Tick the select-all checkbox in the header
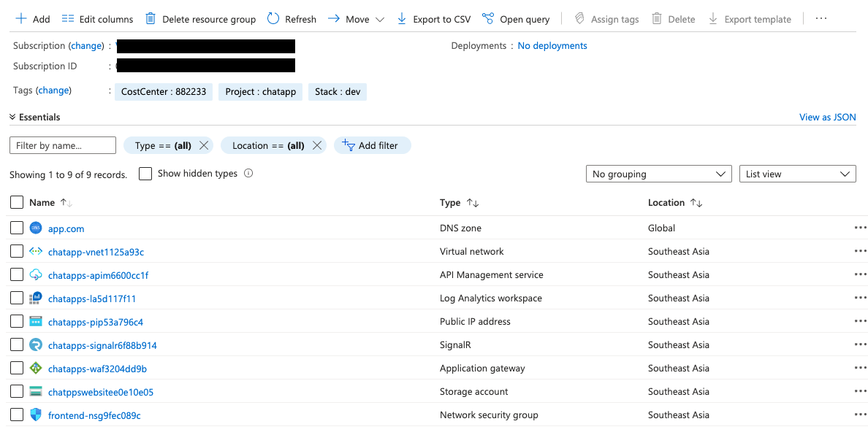 click(17, 202)
